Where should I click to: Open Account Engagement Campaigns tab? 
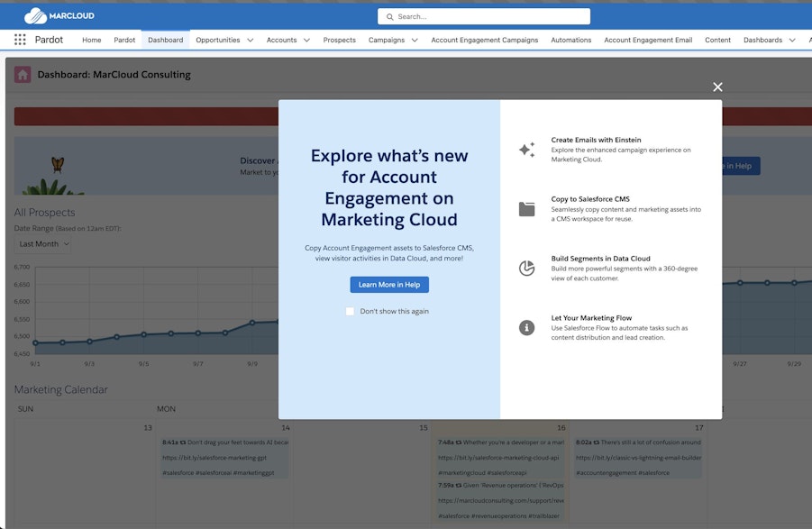(x=485, y=40)
